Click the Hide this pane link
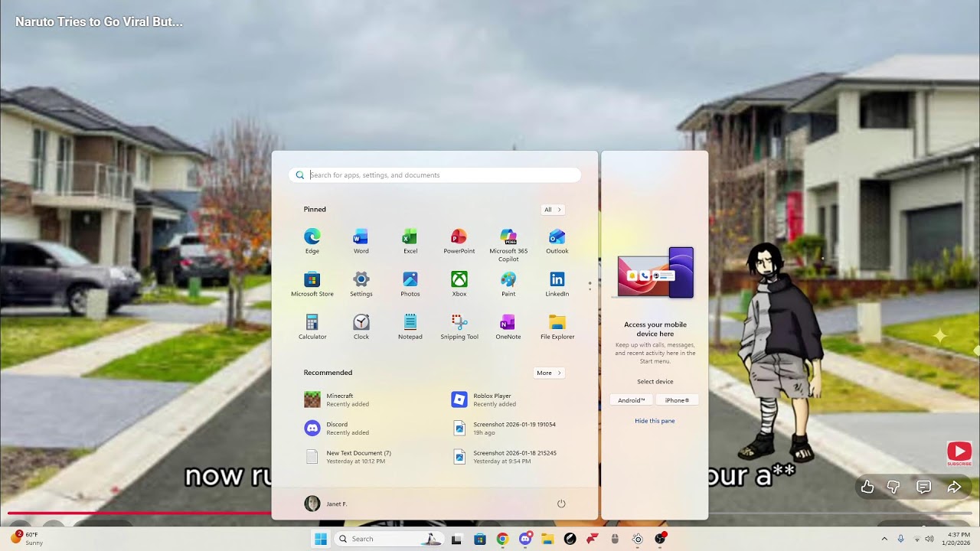 click(x=655, y=421)
